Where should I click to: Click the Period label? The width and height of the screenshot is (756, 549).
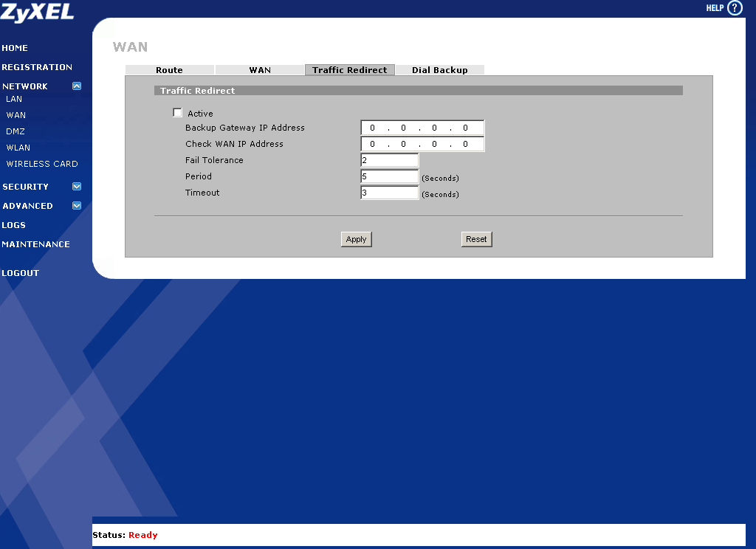pos(198,176)
